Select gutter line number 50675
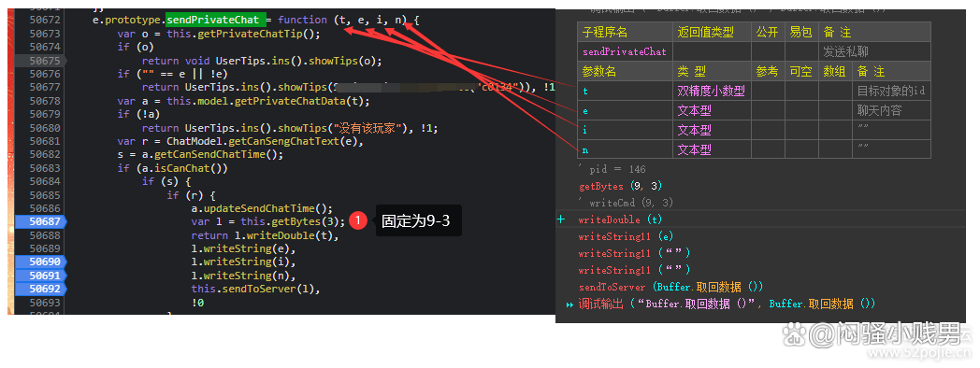Screen dimensions: 980x368 [45, 61]
